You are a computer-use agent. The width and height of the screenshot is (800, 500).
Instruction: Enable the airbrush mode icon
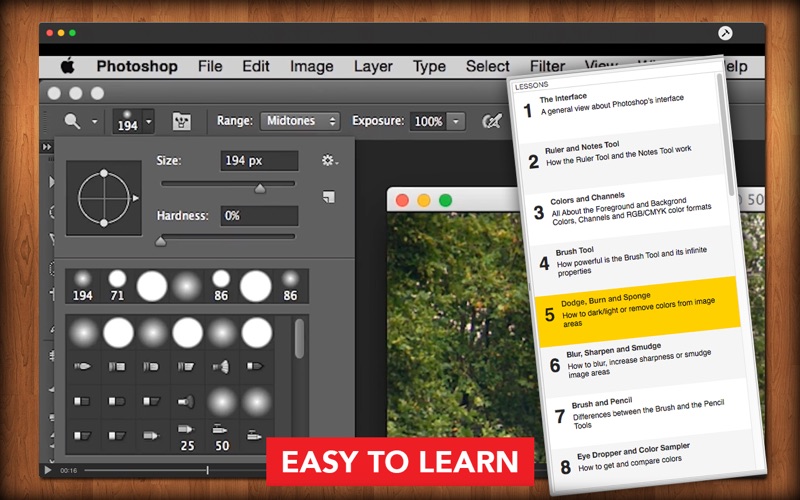click(492, 121)
